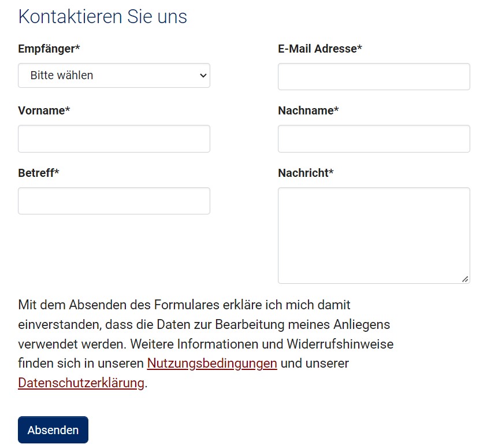Open the Empfänger dropdown menu

tap(114, 75)
